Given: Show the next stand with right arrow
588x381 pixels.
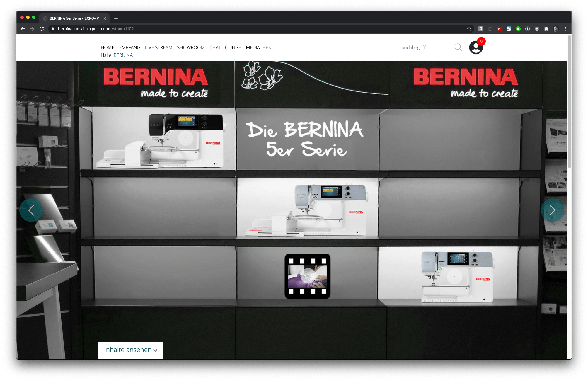Looking at the screenshot, I should pyautogui.click(x=552, y=210).
